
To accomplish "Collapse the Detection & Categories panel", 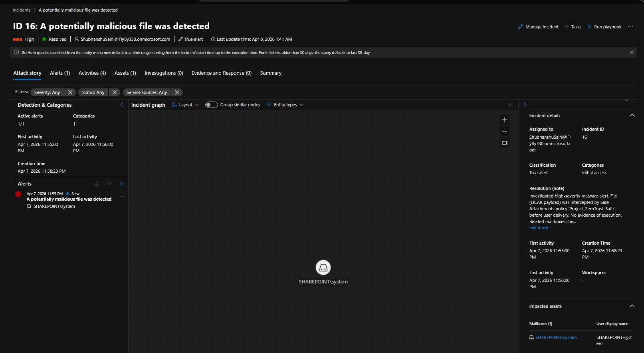I will tap(122, 105).
